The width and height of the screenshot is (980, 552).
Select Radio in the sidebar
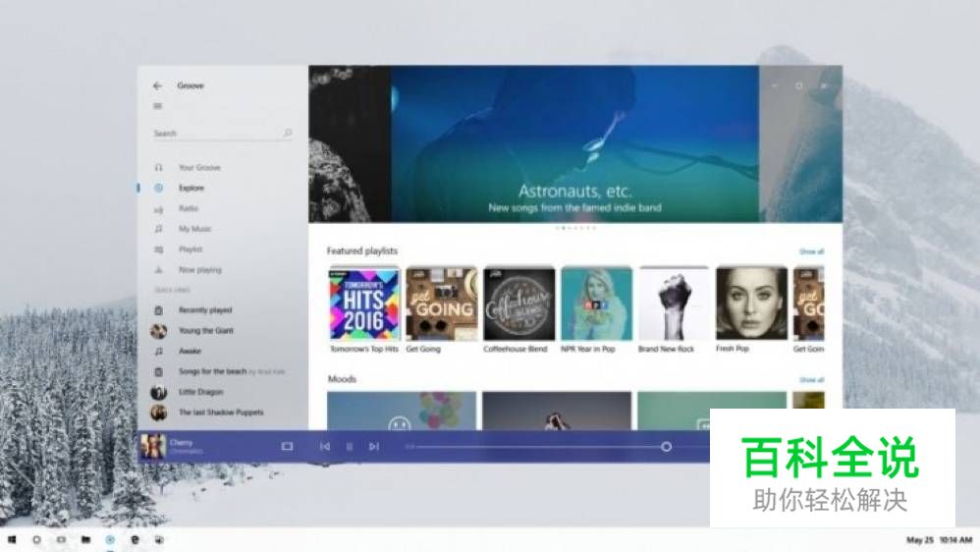pos(188,208)
